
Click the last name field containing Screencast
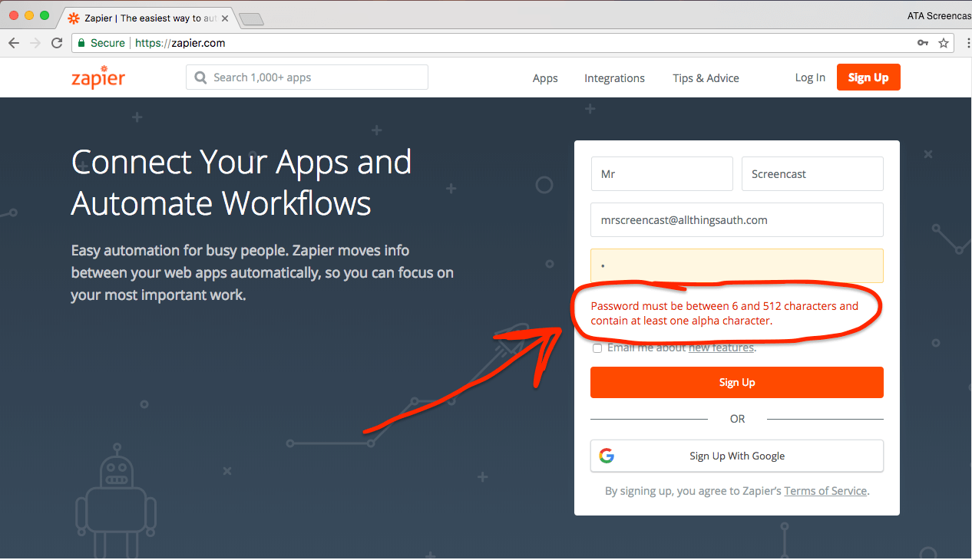(812, 174)
